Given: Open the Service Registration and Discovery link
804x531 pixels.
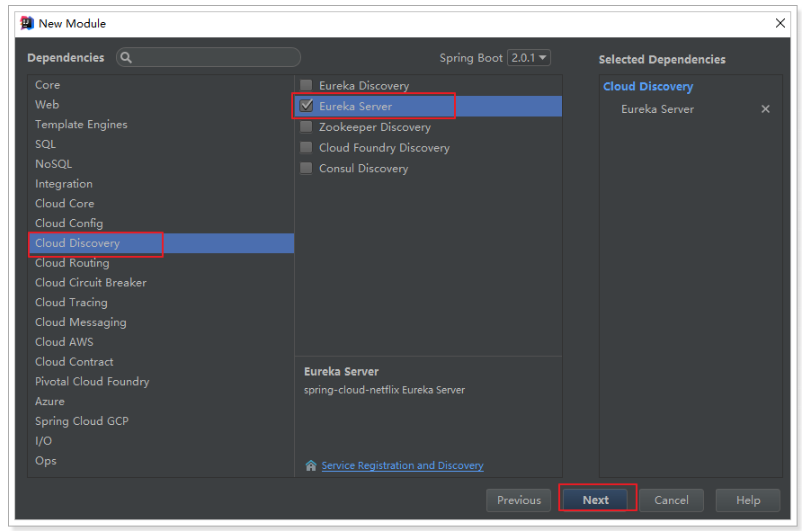Looking at the screenshot, I should coord(403,465).
